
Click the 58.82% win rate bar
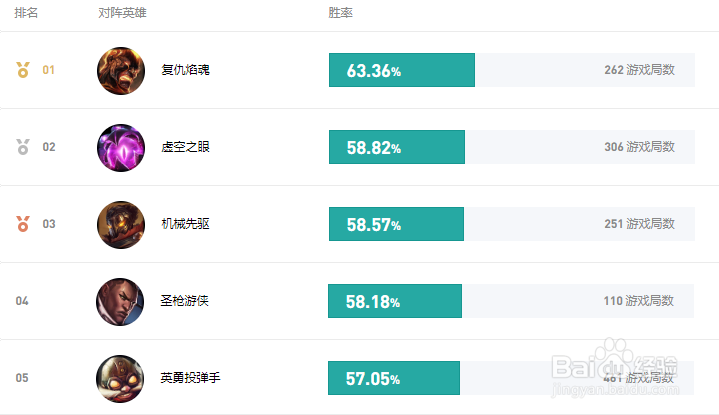(x=397, y=147)
